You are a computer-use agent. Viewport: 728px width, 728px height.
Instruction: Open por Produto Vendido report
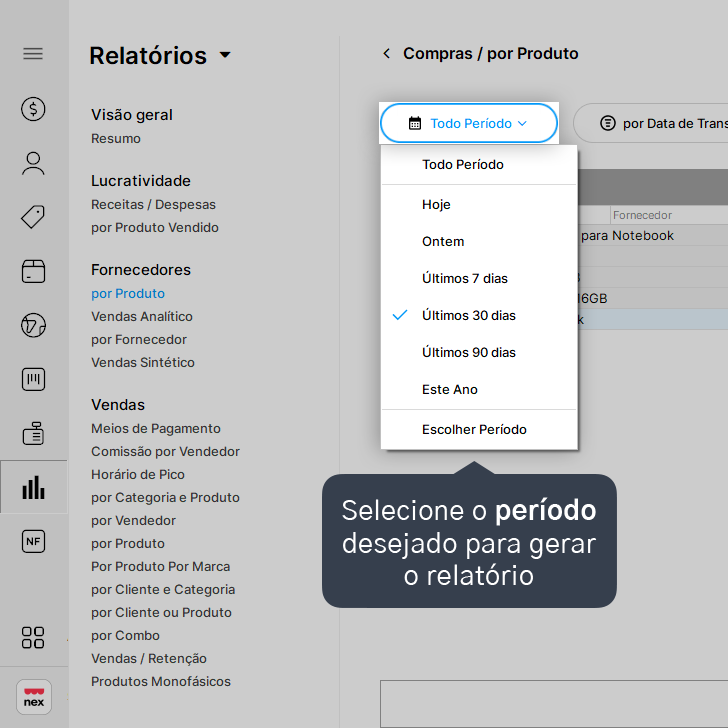[155, 228]
